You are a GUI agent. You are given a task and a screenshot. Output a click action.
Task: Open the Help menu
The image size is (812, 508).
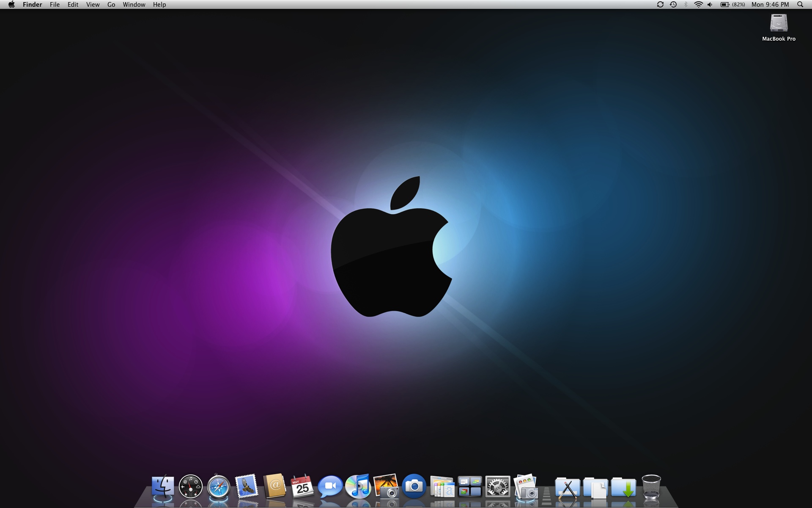(x=159, y=5)
